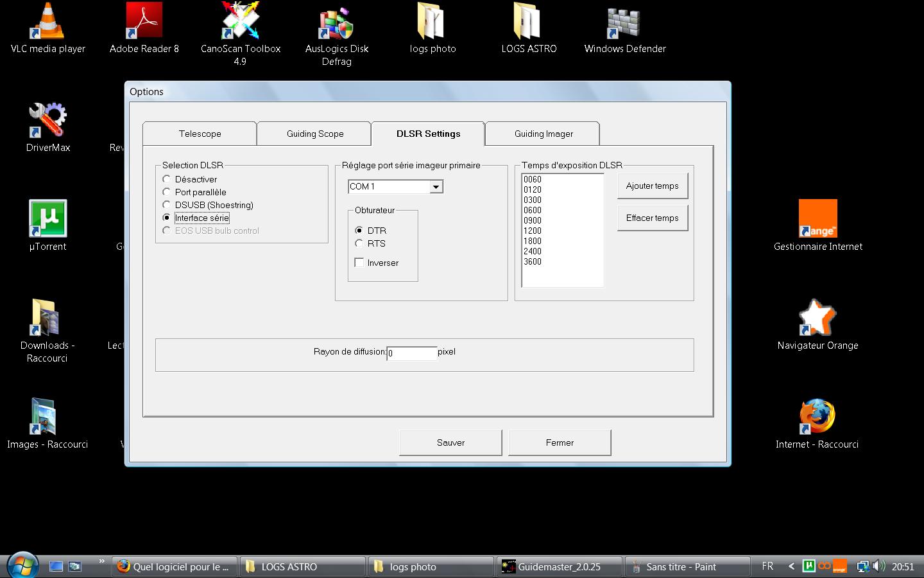Click the green µTorrent tray icon
Viewport: 924px width, 578px height.
click(809, 566)
